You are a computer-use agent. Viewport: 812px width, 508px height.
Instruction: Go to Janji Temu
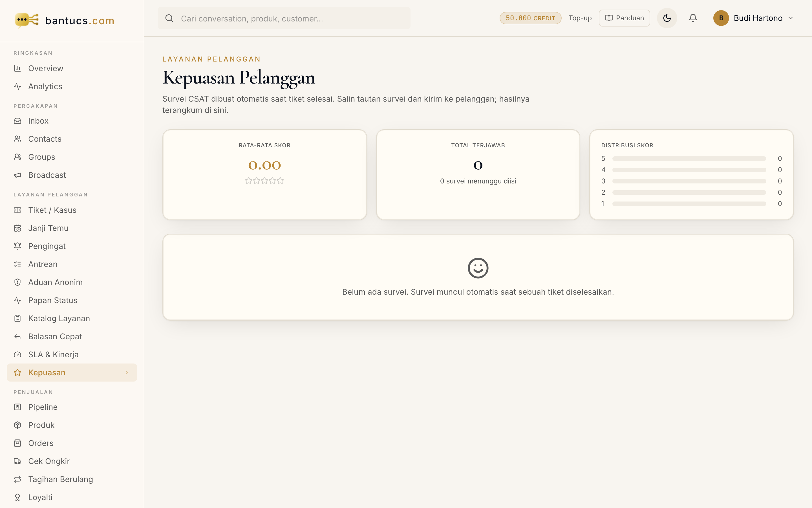point(72,228)
